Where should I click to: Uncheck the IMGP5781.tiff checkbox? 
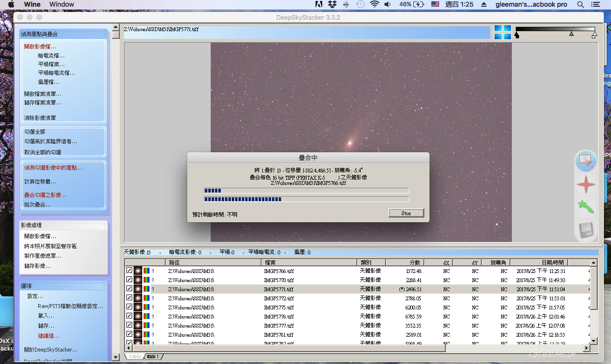(129, 334)
